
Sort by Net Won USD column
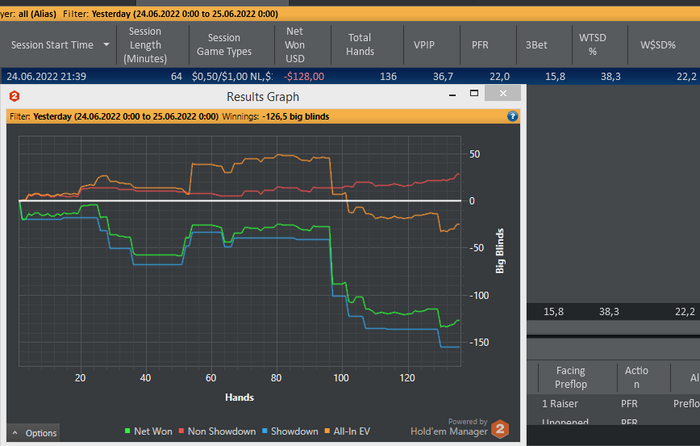click(x=295, y=45)
